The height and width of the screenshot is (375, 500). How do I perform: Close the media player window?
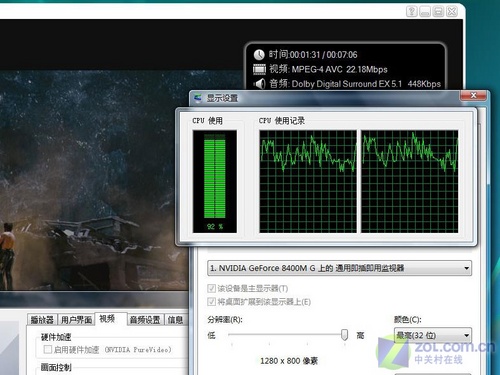(x=452, y=12)
